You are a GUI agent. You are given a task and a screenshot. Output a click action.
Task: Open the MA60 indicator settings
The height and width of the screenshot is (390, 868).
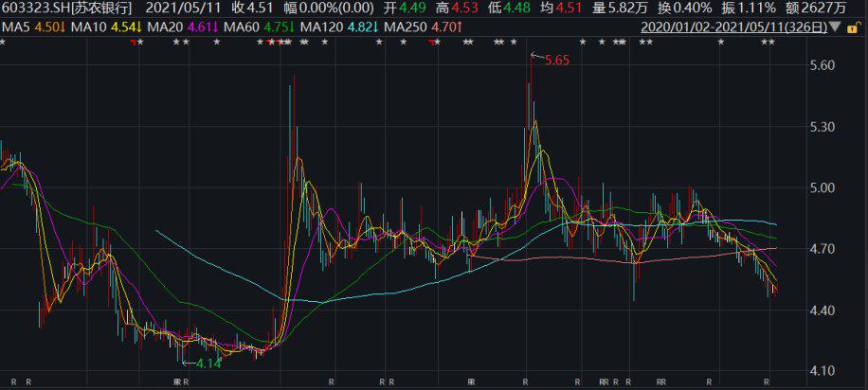[x=262, y=27]
